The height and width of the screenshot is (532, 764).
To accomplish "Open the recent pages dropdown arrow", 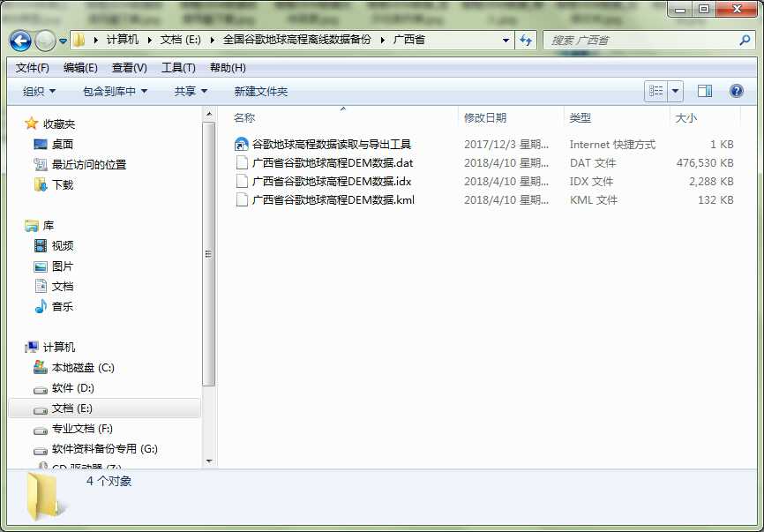I will [x=63, y=41].
